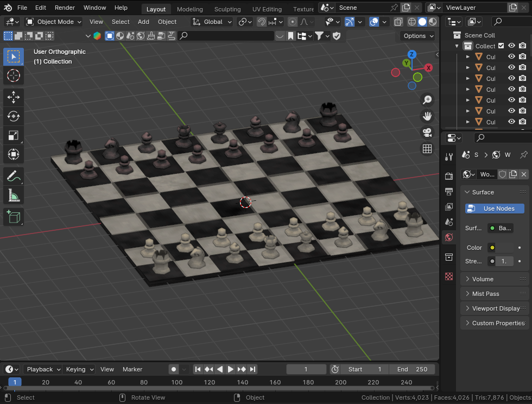Click the 3D Cursor tool
Viewport: 532px width, 404px height.
(x=14, y=75)
